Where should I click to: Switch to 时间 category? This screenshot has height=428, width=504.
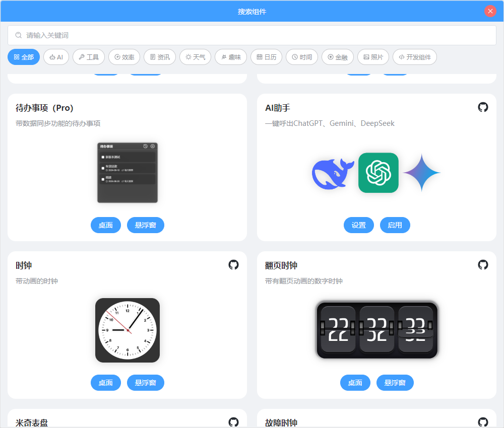coord(302,57)
